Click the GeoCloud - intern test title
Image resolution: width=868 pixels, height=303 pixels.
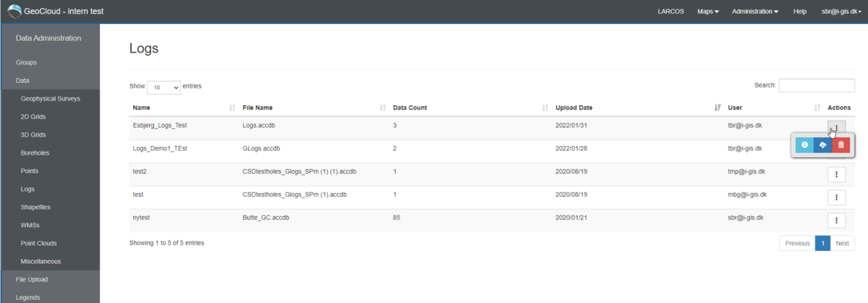tap(64, 11)
